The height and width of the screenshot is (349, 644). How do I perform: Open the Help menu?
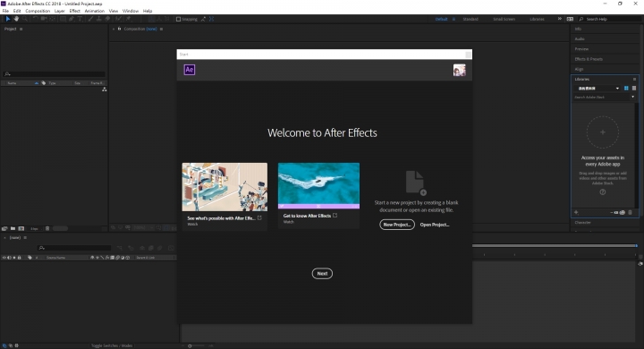[148, 11]
